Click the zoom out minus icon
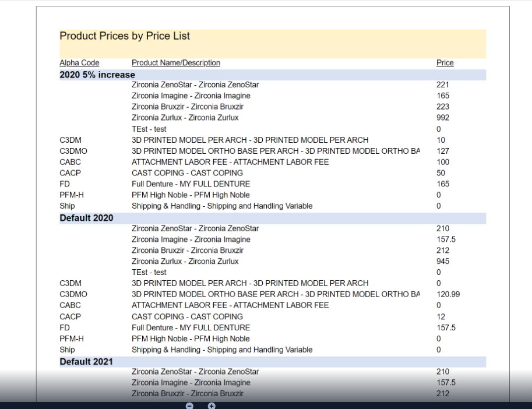 coord(189,406)
